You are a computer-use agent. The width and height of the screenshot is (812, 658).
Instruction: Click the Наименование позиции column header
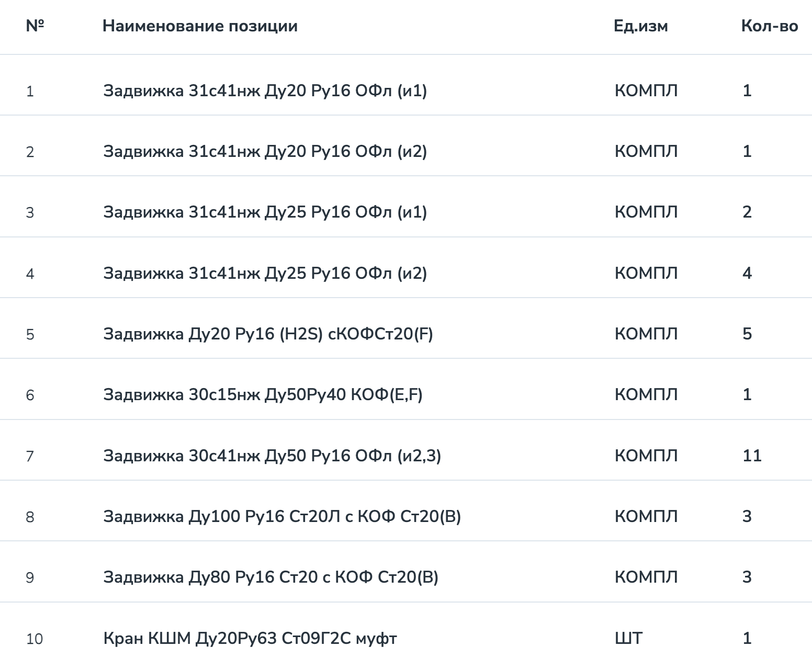(x=200, y=26)
